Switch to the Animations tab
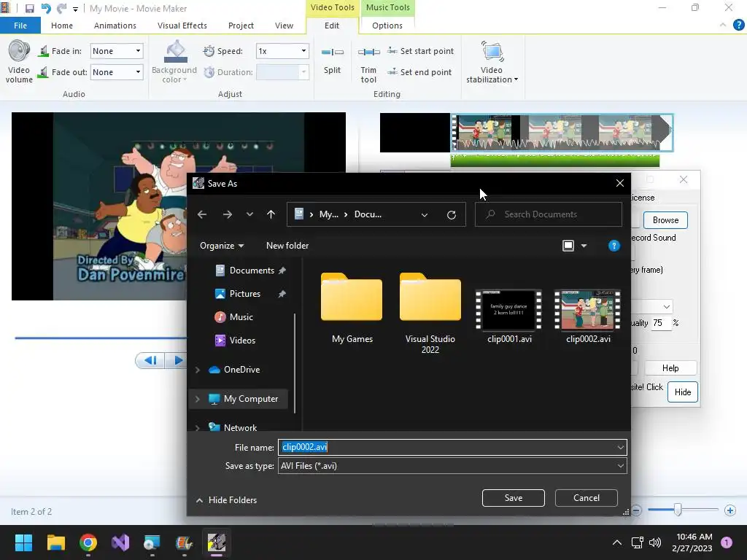 [x=115, y=26]
